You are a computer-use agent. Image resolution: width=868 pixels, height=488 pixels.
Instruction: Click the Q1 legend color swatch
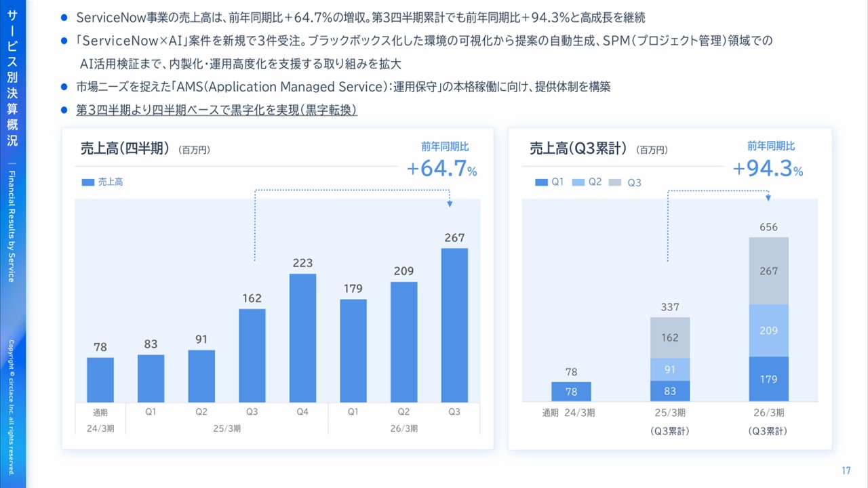pyautogui.click(x=540, y=182)
